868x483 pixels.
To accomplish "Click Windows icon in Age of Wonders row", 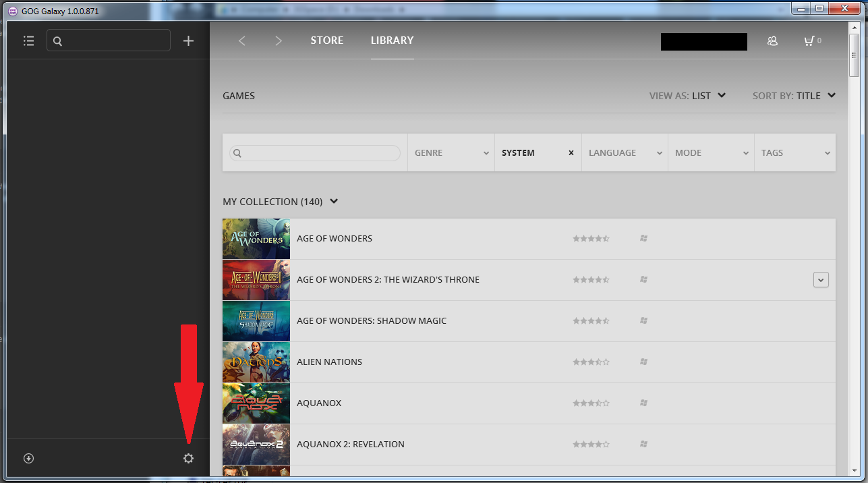I will tap(643, 239).
